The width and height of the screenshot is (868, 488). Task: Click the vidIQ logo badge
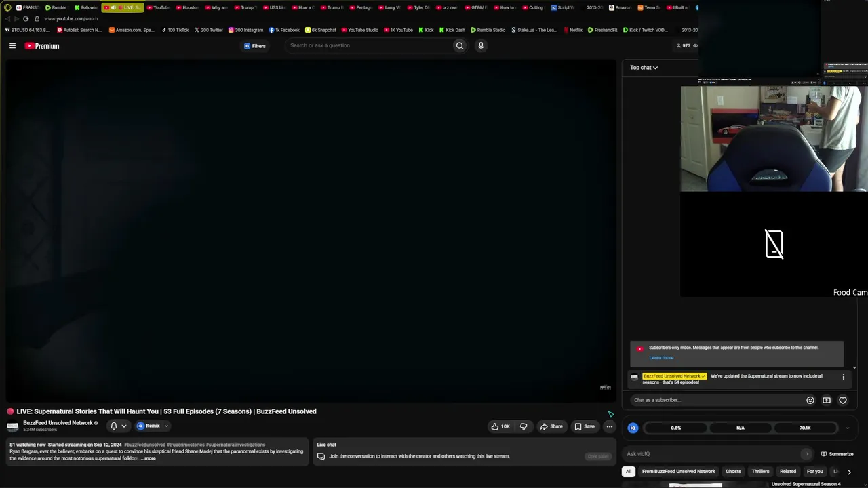pos(633,428)
